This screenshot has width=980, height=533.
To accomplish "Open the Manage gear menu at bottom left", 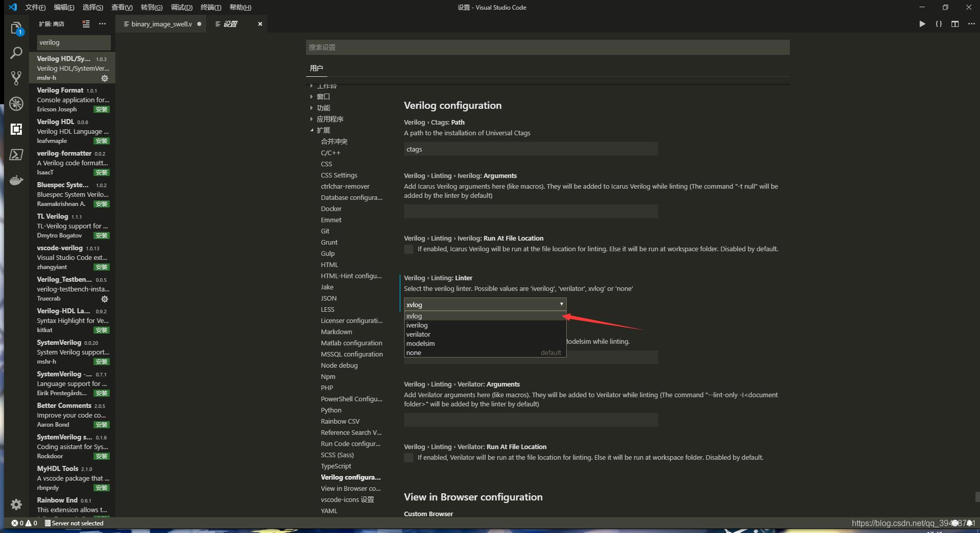I will tap(16, 504).
